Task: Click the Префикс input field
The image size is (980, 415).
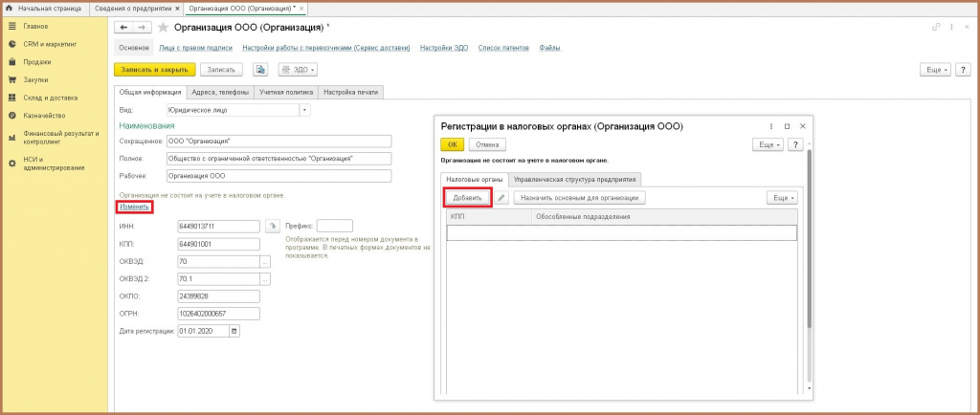Action: 335,226
